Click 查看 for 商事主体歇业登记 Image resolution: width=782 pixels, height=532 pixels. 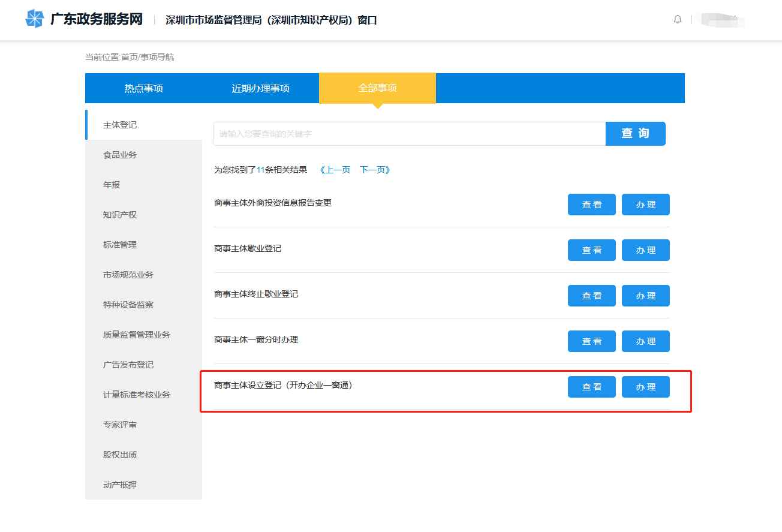tap(592, 250)
